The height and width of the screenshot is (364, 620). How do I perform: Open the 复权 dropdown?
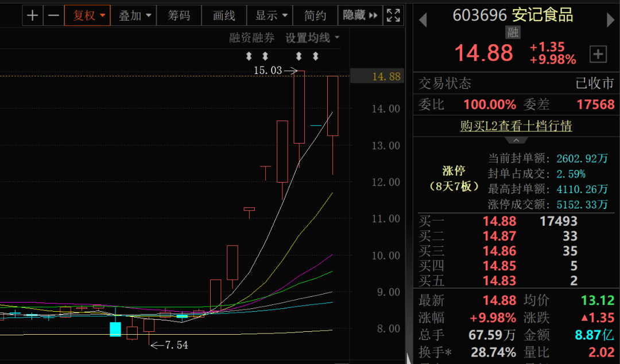87,16
